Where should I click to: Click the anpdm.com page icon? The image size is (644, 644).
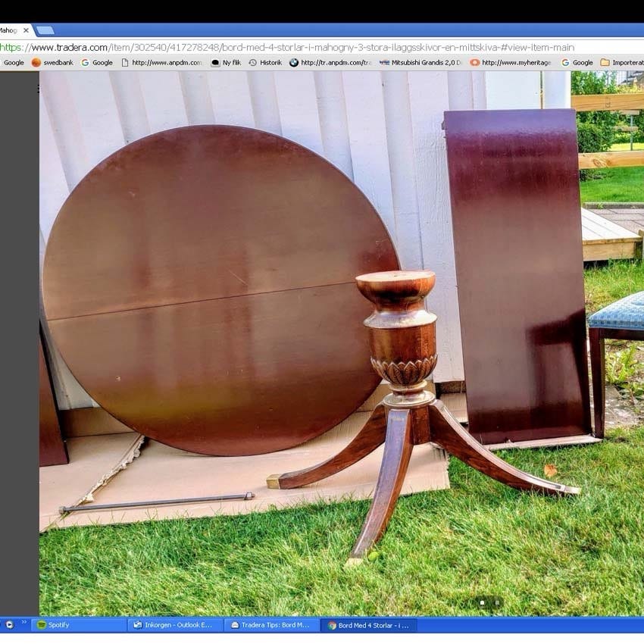pyautogui.click(x=125, y=62)
